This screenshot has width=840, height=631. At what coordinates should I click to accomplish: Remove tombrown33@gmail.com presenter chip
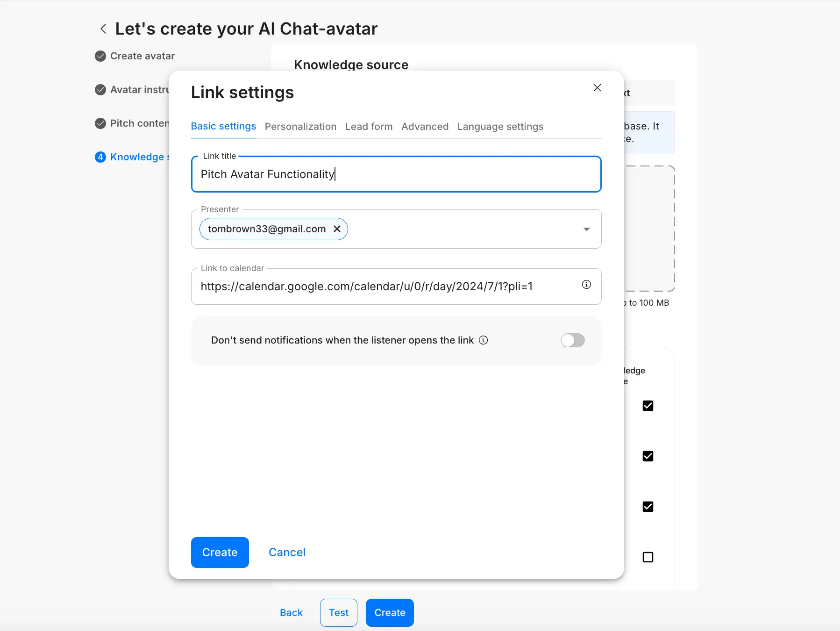(x=337, y=229)
